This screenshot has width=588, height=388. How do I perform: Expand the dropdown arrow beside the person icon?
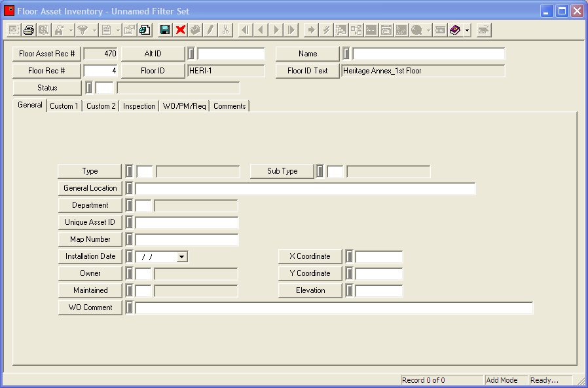click(x=71, y=30)
